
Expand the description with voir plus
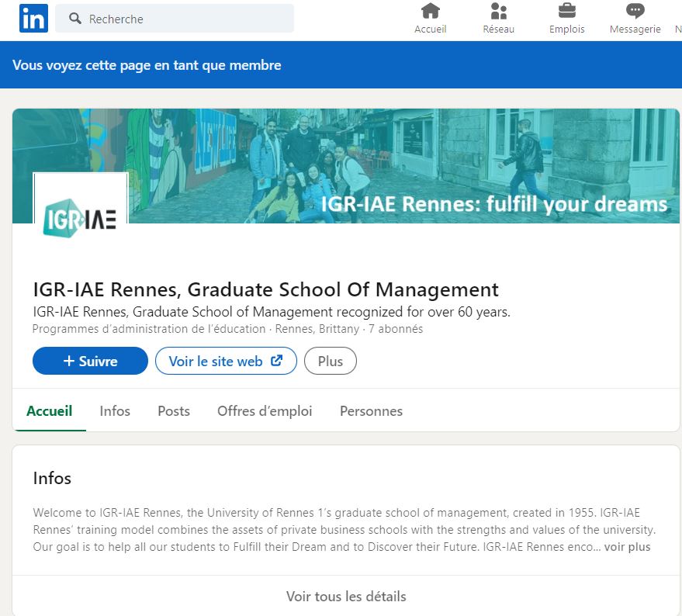(x=627, y=547)
